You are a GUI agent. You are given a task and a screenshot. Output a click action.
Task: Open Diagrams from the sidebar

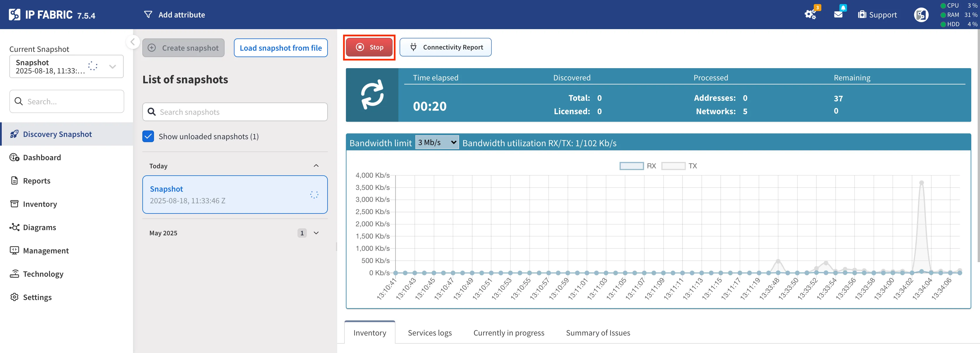point(39,227)
